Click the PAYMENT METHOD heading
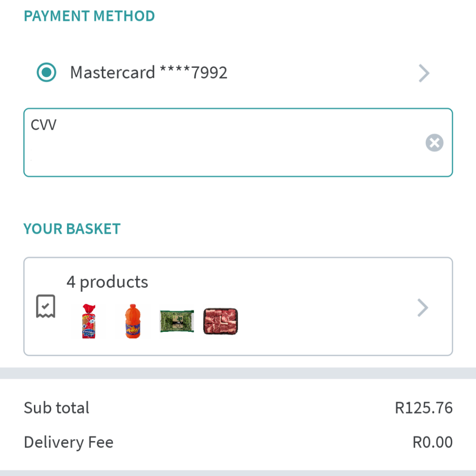 tap(89, 16)
